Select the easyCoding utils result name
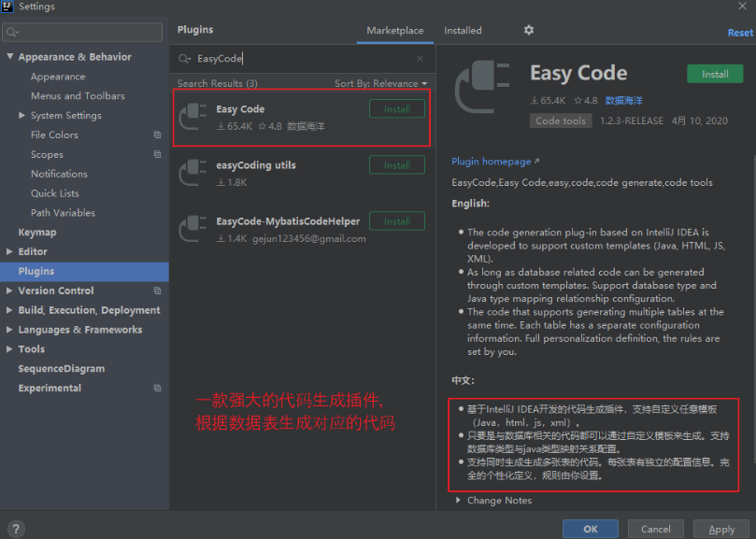The image size is (756, 539). [x=256, y=165]
